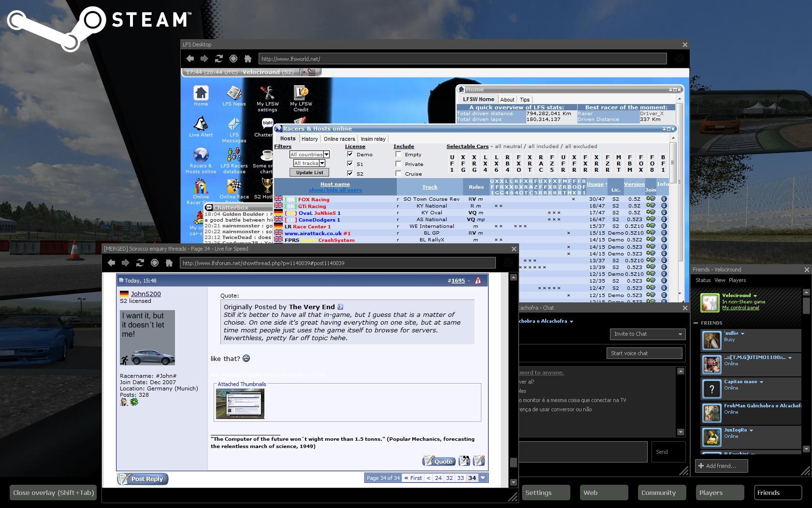Toggle the FBM selectable car
This screenshot has height=508, width=812.
tap(630, 164)
